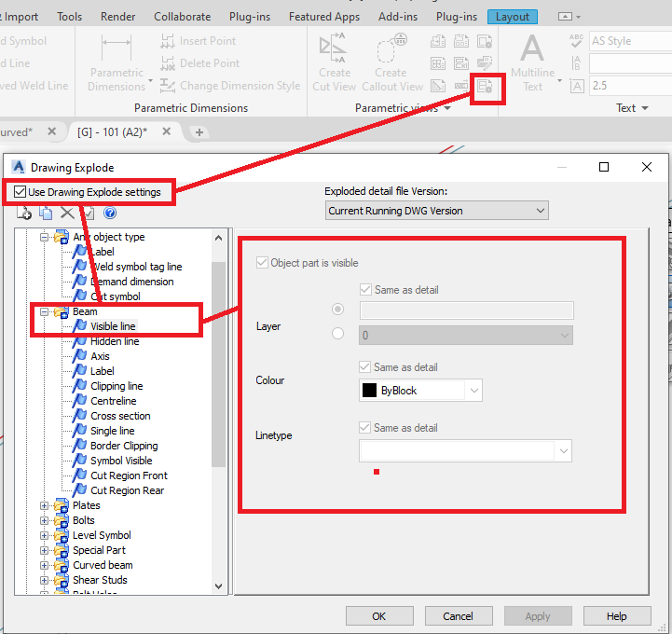Expand the Curved beam tree node
672x634 pixels.
coord(44,565)
